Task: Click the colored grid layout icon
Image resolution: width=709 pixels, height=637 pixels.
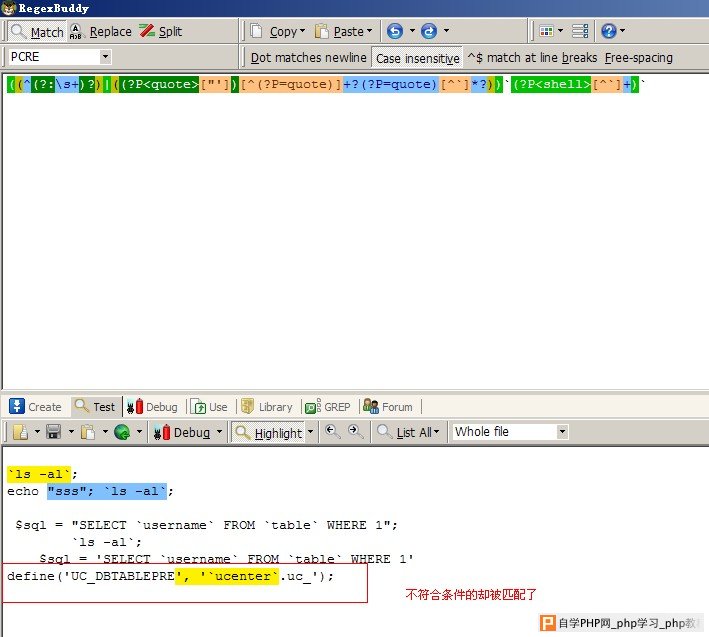Action: [546, 31]
